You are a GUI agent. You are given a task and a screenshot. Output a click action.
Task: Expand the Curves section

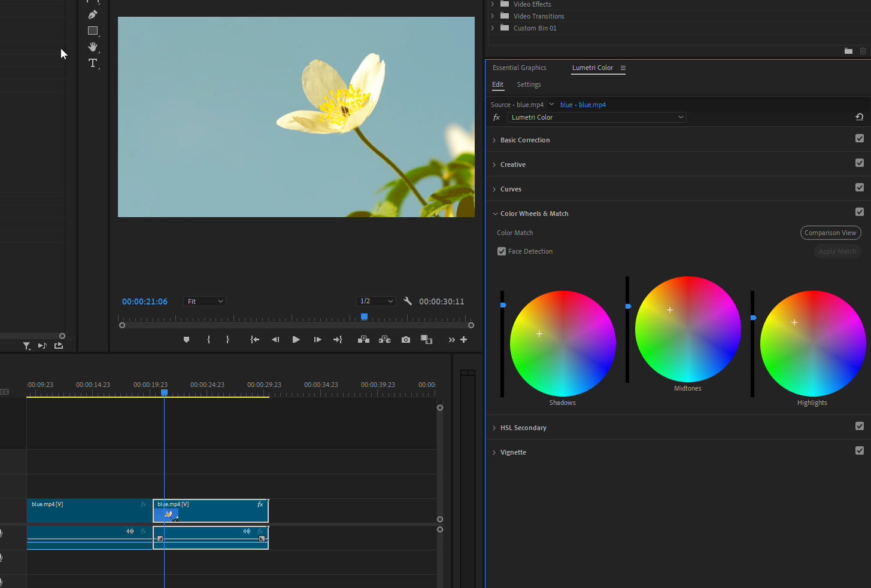pyautogui.click(x=494, y=190)
